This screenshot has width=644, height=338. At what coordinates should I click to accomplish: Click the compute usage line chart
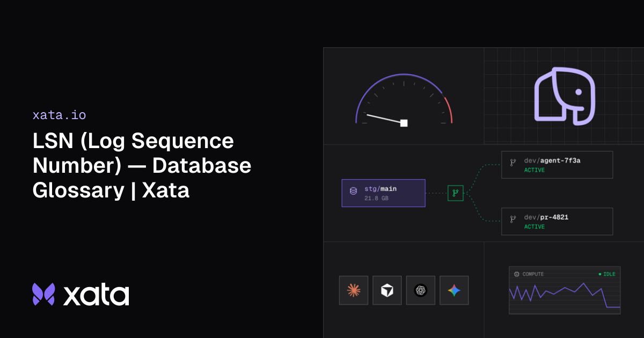coord(565,296)
